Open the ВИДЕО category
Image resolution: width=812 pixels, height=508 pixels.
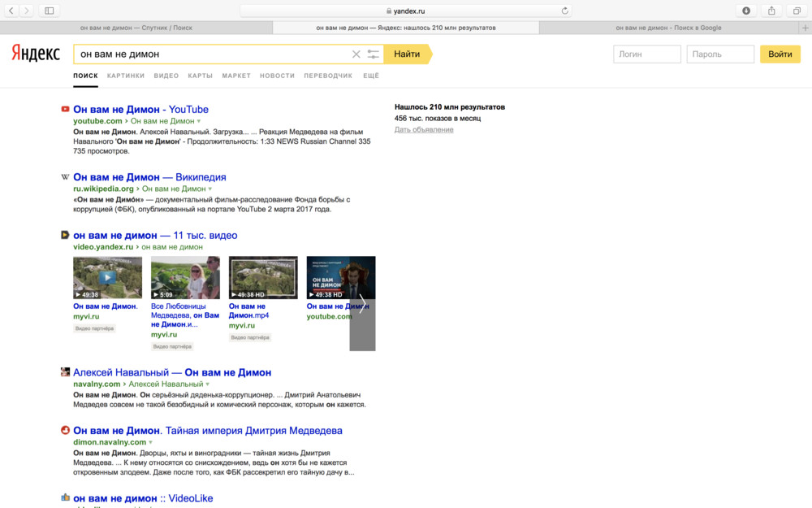[x=166, y=76]
